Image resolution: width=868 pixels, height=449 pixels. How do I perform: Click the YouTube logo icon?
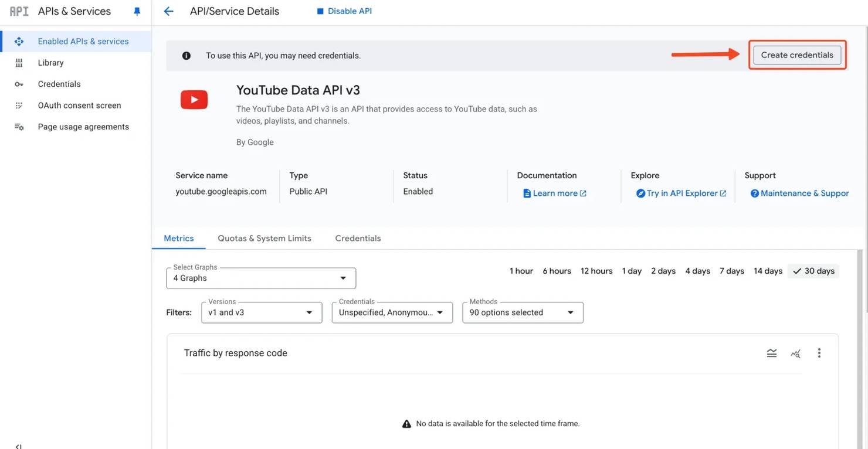pos(194,100)
